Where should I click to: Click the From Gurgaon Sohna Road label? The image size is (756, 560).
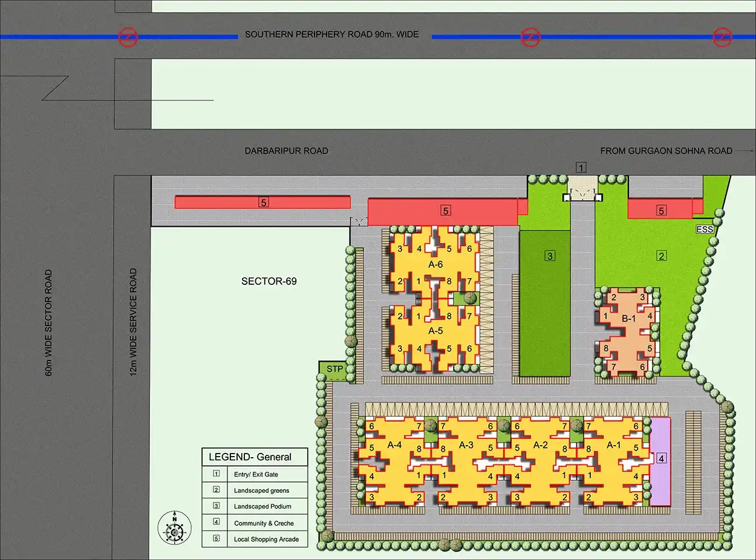(666, 151)
